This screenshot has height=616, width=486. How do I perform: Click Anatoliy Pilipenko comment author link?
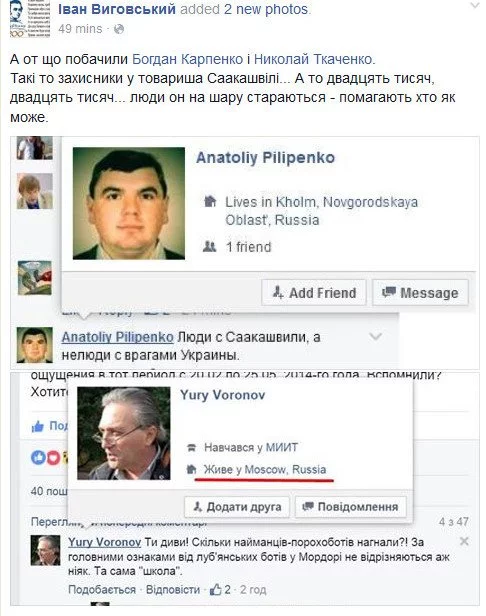pos(117,337)
